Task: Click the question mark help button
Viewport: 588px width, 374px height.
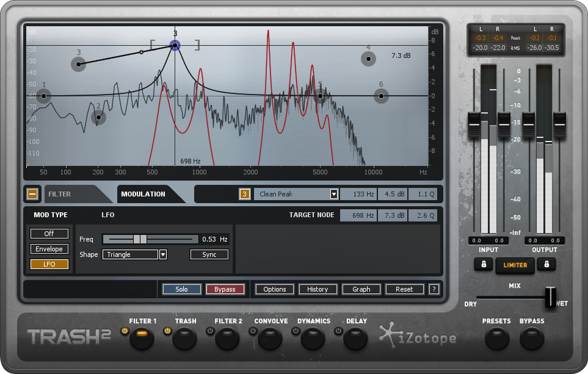Action: (x=434, y=289)
